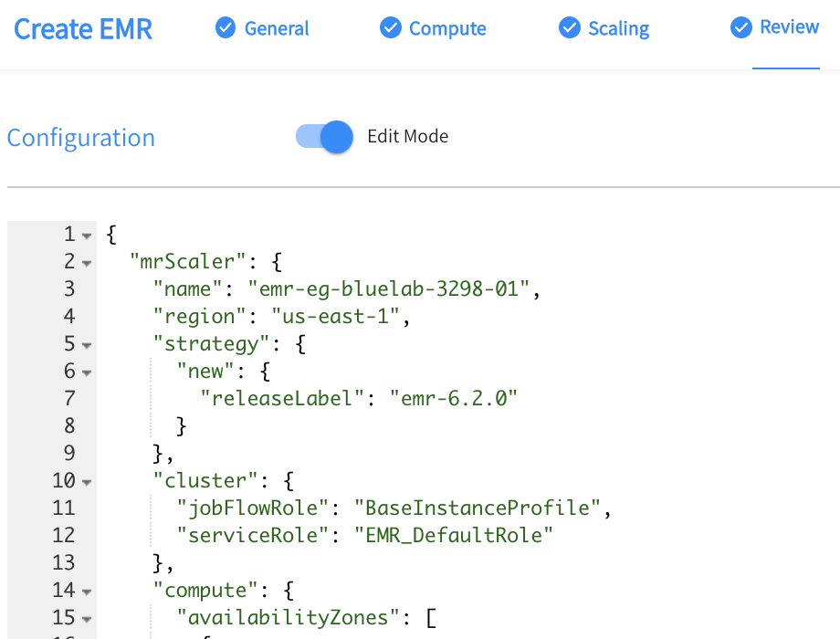The image size is (840, 639).
Task: Go to the Scaling tab
Action: pos(618,28)
